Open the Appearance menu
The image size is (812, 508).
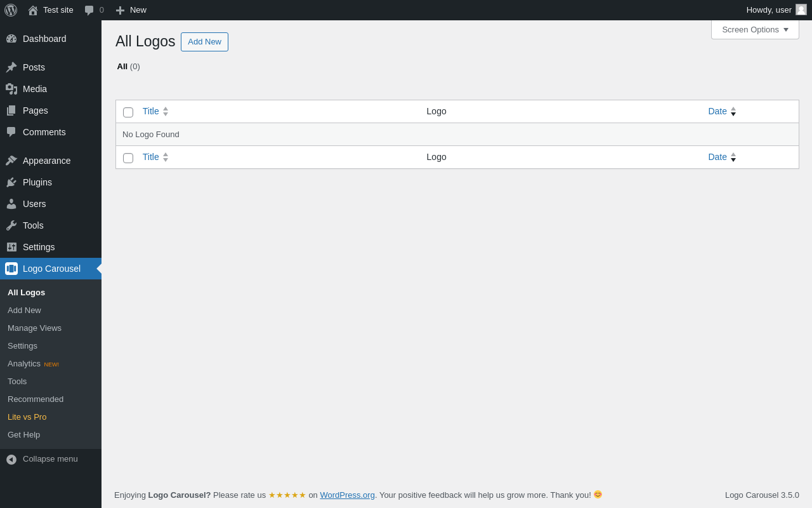tap(51, 161)
